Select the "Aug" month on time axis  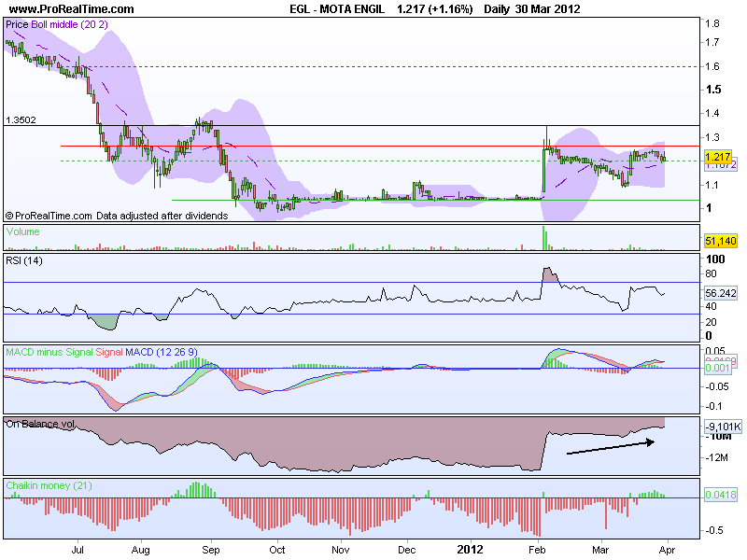click(x=141, y=550)
